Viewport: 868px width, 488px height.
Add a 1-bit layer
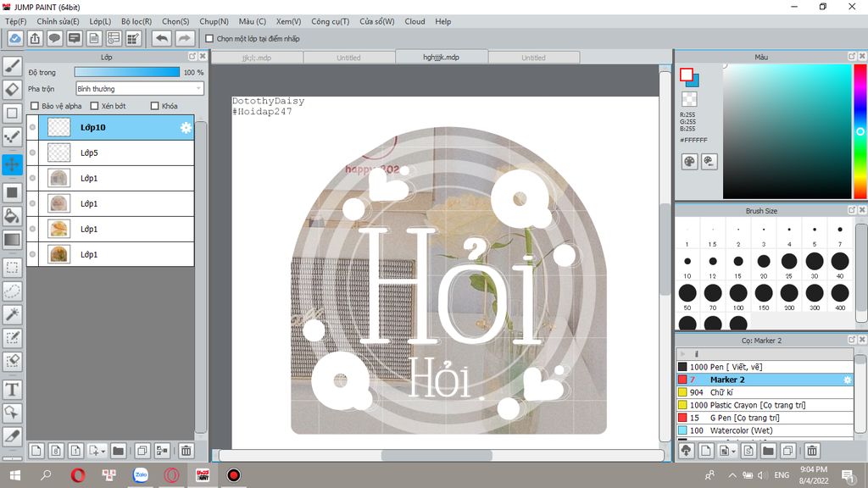[x=75, y=451]
